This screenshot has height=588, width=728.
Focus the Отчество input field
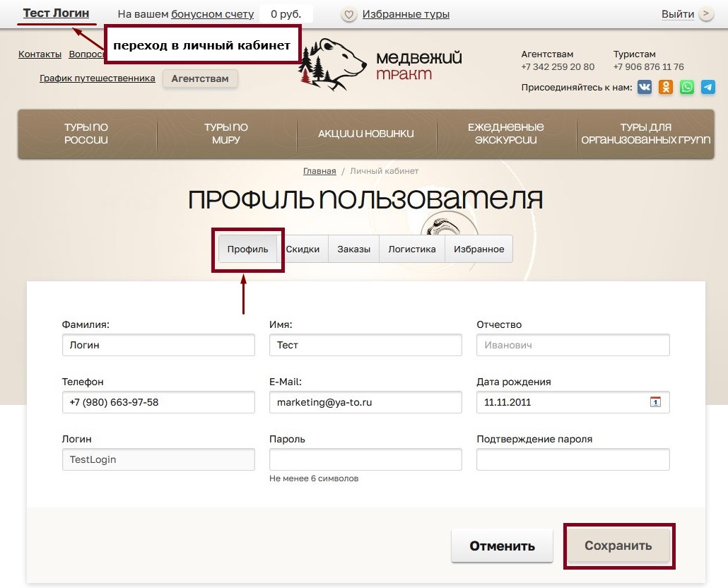[573, 346]
